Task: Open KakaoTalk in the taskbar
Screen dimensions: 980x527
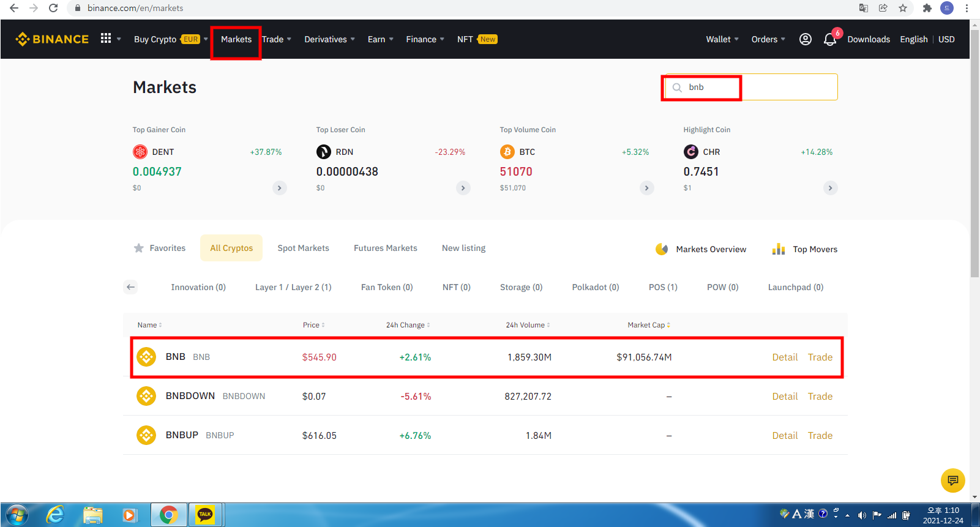Action: pos(205,515)
